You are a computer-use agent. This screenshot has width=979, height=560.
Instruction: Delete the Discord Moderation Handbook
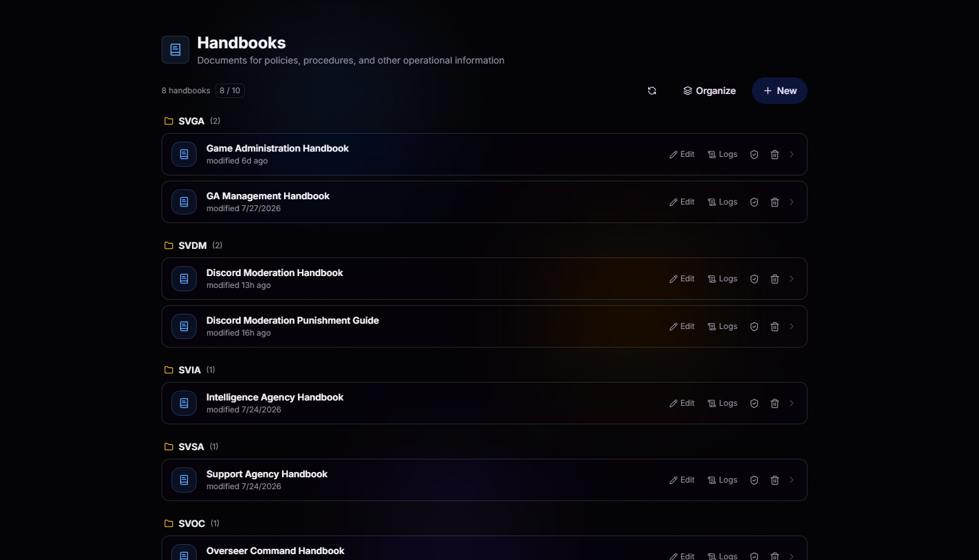click(774, 279)
